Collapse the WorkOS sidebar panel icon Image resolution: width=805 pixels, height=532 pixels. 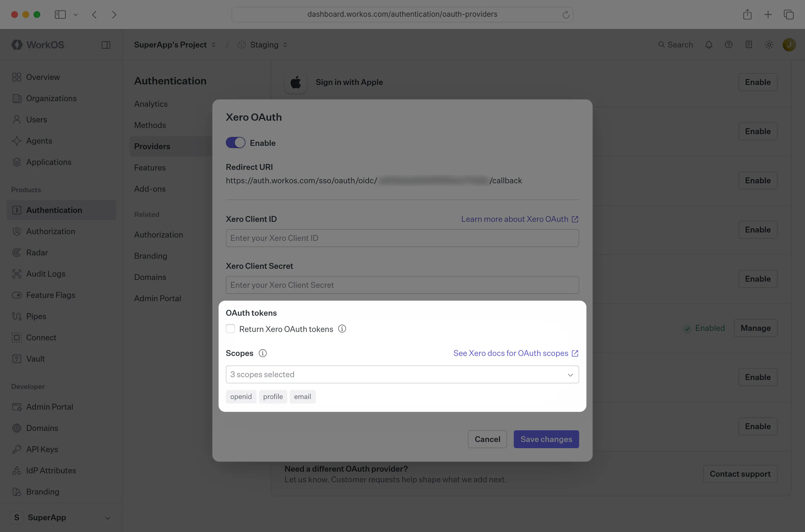[106, 45]
